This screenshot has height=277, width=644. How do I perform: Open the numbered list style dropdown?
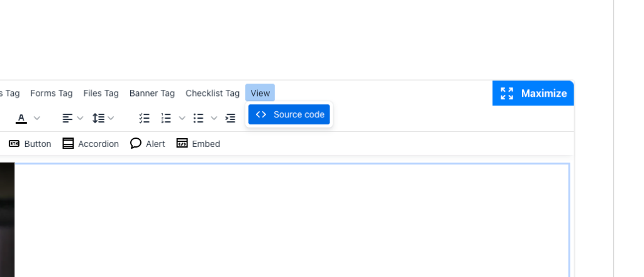click(182, 118)
